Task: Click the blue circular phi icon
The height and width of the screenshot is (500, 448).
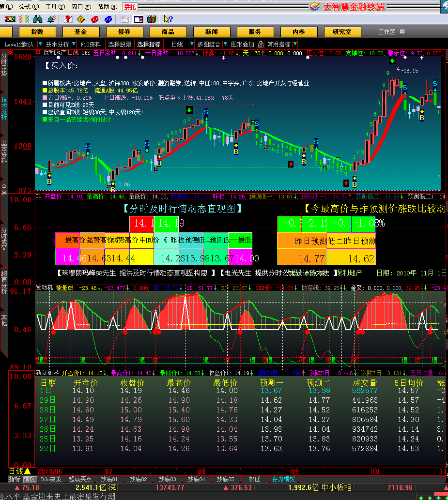Action: pos(108,19)
